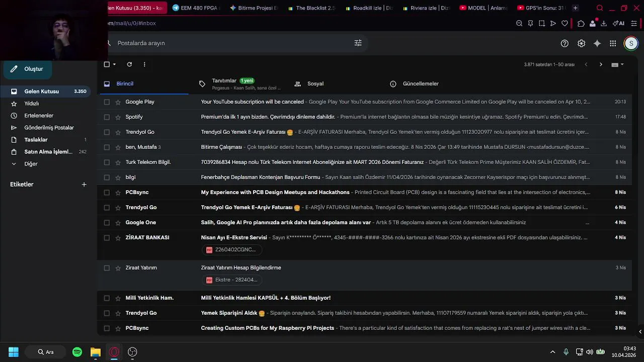Expand the side panel arrow at bottom right
Viewport: 644px width, 362px height.
(640, 331)
